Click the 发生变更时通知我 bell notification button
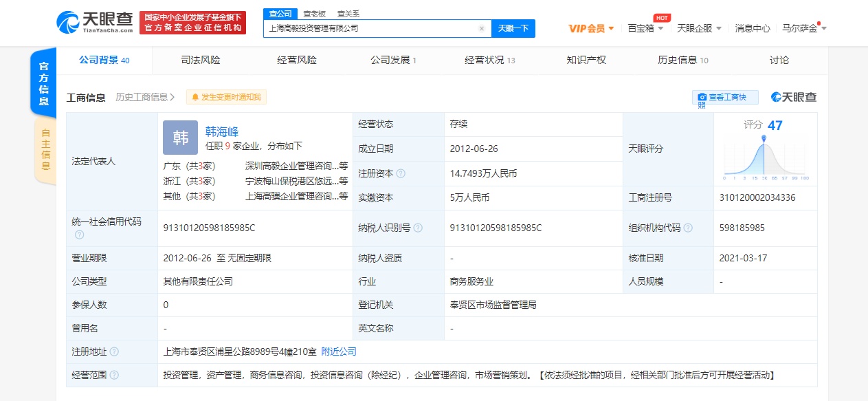Image resolution: width=868 pixels, height=401 pixels. point(226,98)
